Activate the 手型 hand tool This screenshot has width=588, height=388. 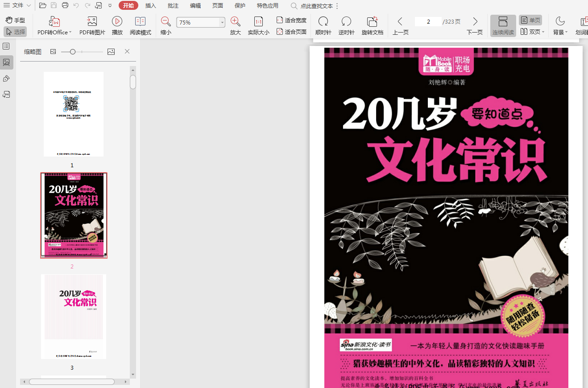pyautogui.click(x=15, y=20)
